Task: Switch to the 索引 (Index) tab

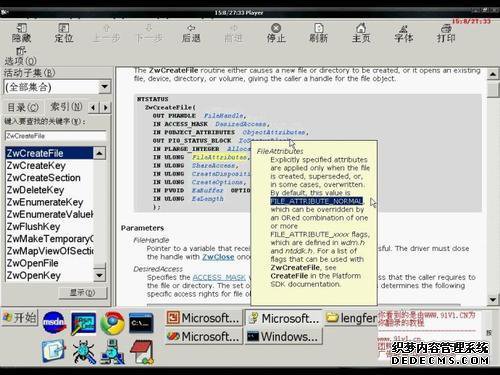Action: (x=66, y=107)
